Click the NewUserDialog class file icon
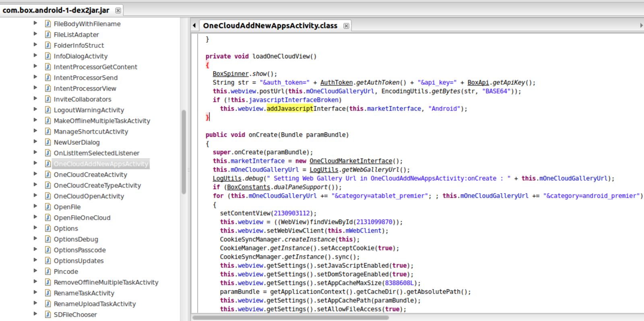Viewport: 644px width, 321px height. point(48,142)
